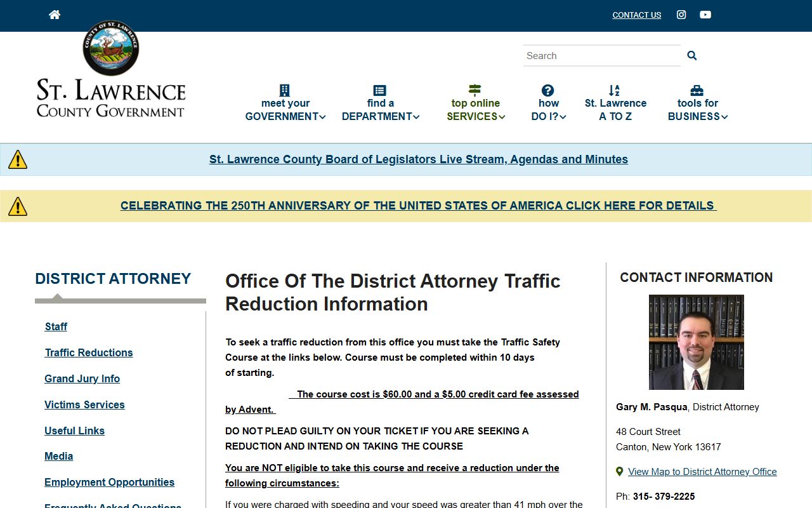The width and height of the screenshot is (812, 508).
Task: Open the Victims Services link
Action: (84, 404)
